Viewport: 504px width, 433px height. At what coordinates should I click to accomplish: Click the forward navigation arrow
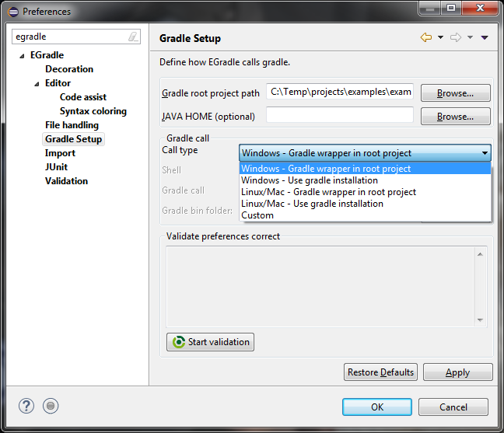456,37
